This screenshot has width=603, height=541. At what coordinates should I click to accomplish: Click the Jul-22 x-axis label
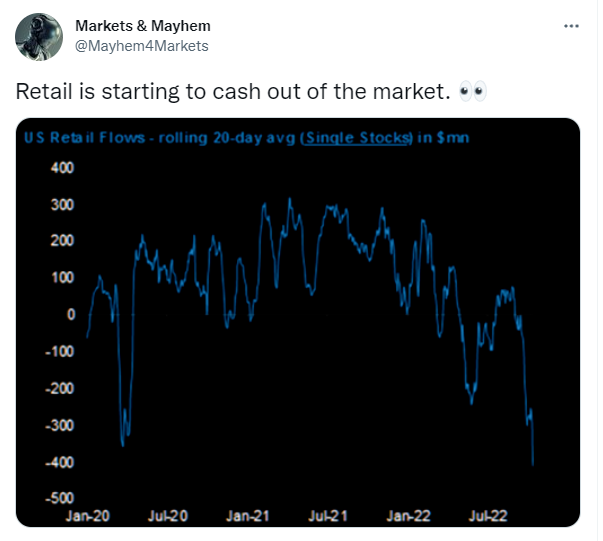[x=488, y=516]
